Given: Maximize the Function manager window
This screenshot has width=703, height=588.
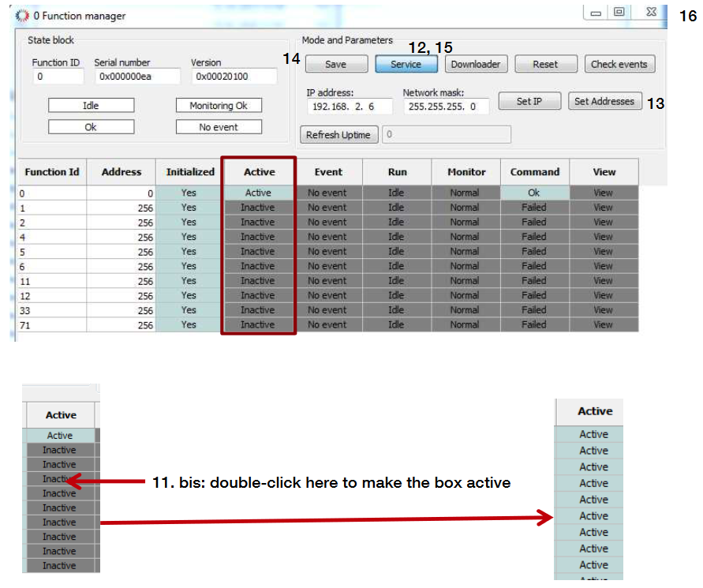Looking at the screenshot, I should (619, 13).
